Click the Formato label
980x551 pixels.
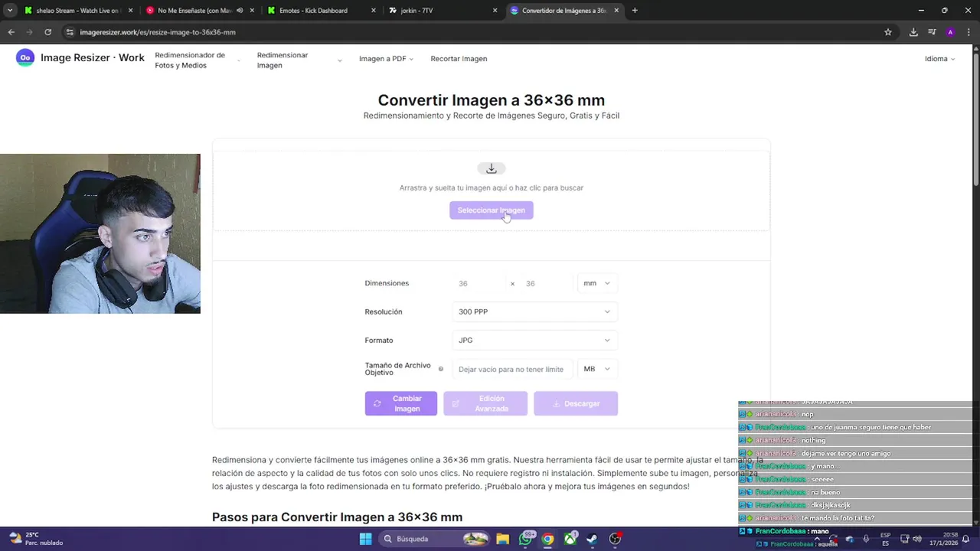[379, 340]
